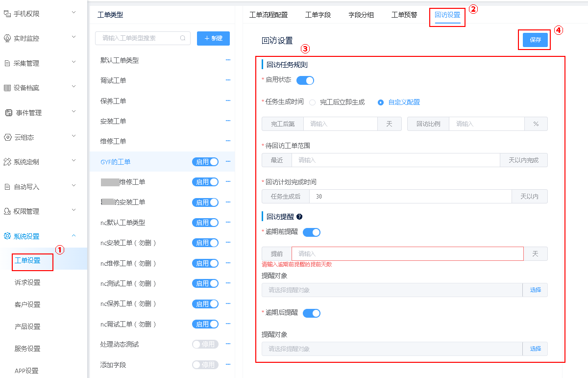Image resolution: width=588 pixels, height=378 pixels.
Task: Click the 完工后第 days input field
Action: (x=341, y=124)
